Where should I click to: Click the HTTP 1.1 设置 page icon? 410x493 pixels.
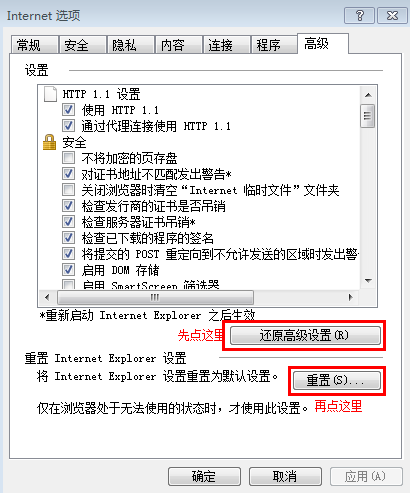pyautogui.click(x=50, y=94)
